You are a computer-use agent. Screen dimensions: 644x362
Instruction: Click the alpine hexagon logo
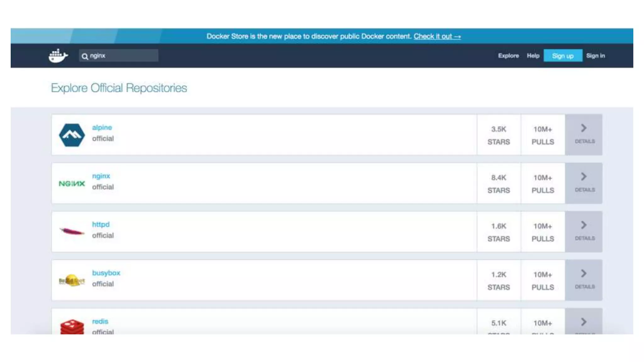click(72, 135)
